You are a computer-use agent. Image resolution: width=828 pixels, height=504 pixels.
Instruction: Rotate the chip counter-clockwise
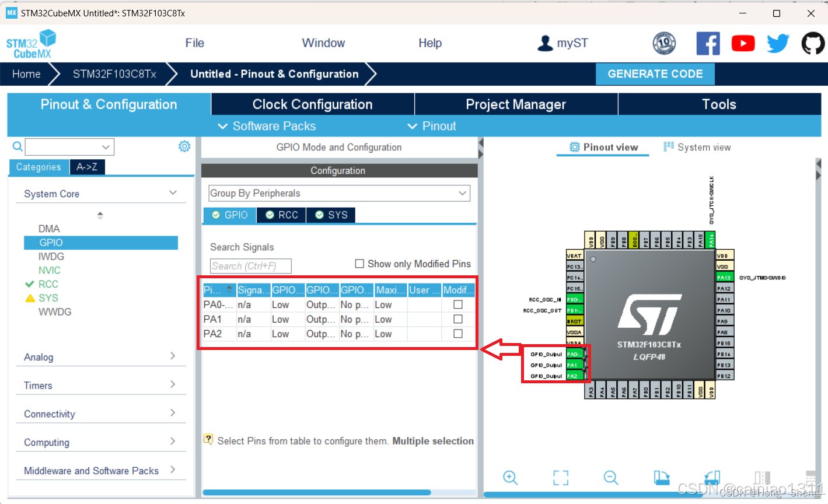[712, 478]
